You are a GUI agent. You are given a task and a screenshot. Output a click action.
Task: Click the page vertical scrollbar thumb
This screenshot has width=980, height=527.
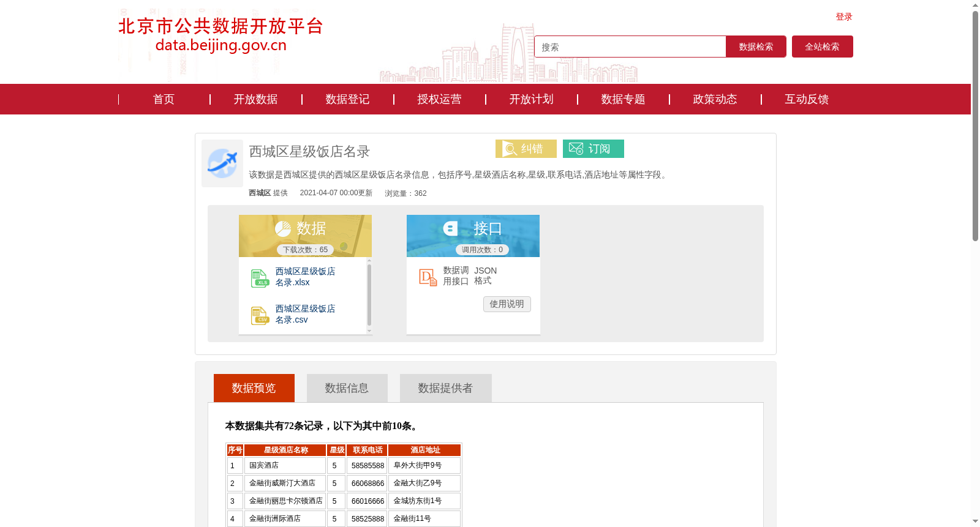tap(975, 125)
